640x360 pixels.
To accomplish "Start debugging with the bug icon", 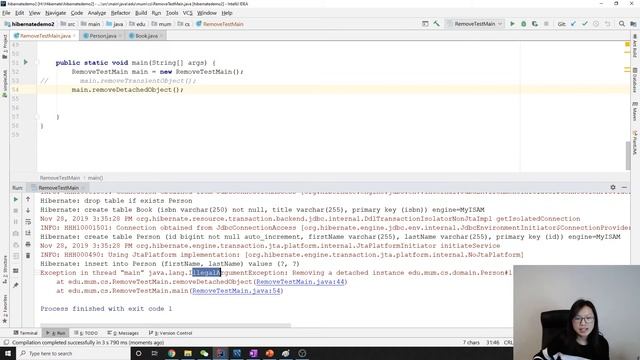I will pos(524,24).
